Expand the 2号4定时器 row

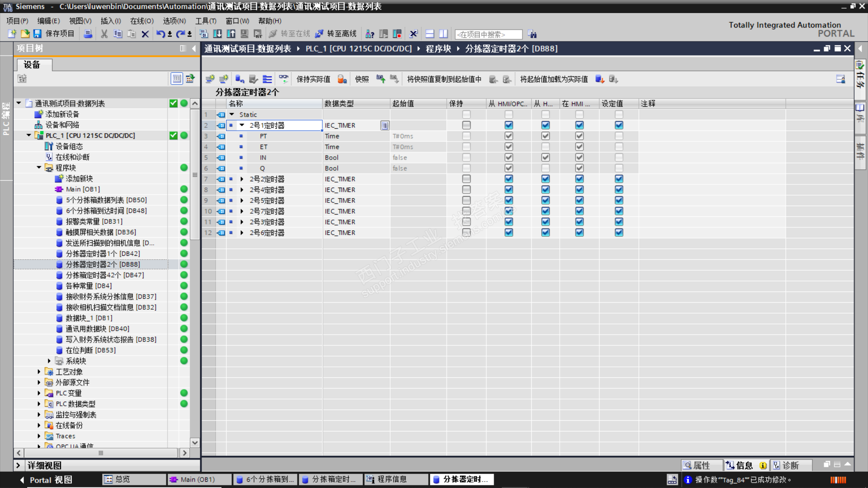pyautogui.click(x=242, y=190)
